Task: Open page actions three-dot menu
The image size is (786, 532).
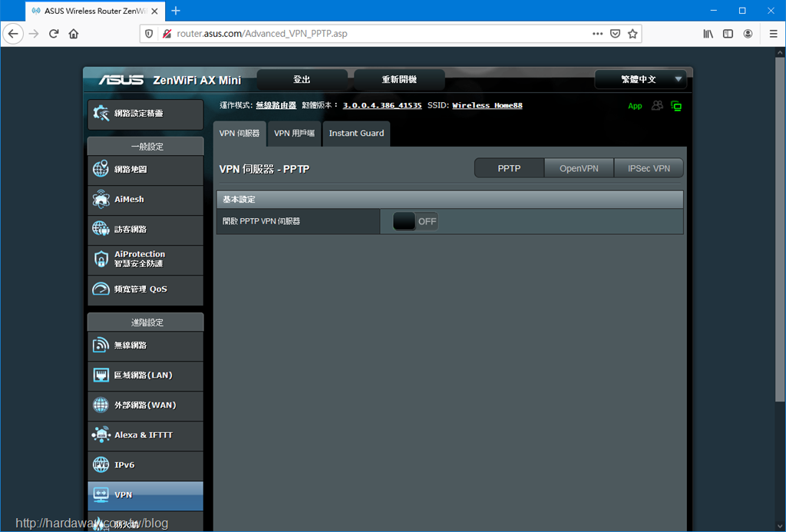Action: point(597,34)
